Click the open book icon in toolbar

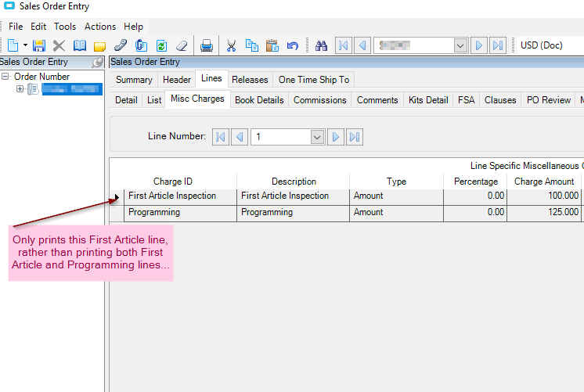[79, 46]
